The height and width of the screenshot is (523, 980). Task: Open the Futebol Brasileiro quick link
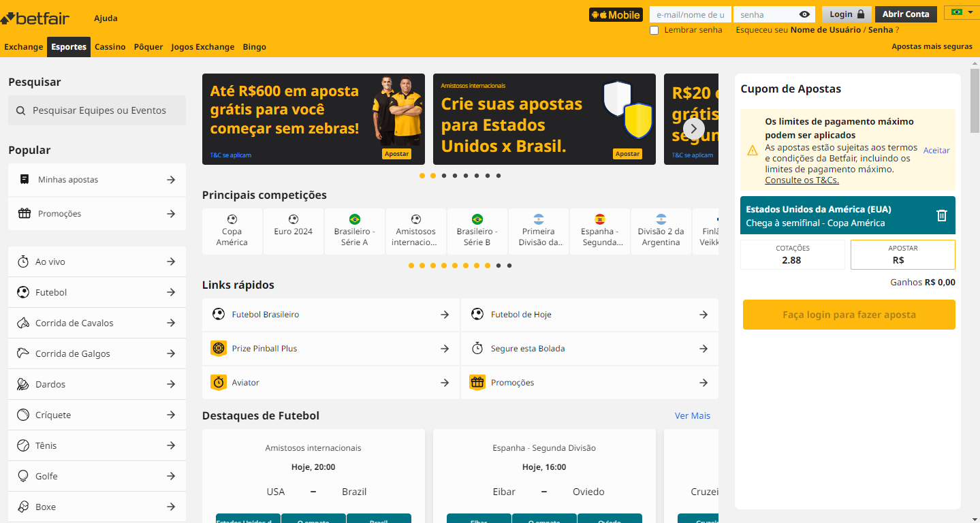[x=331, y=315]
